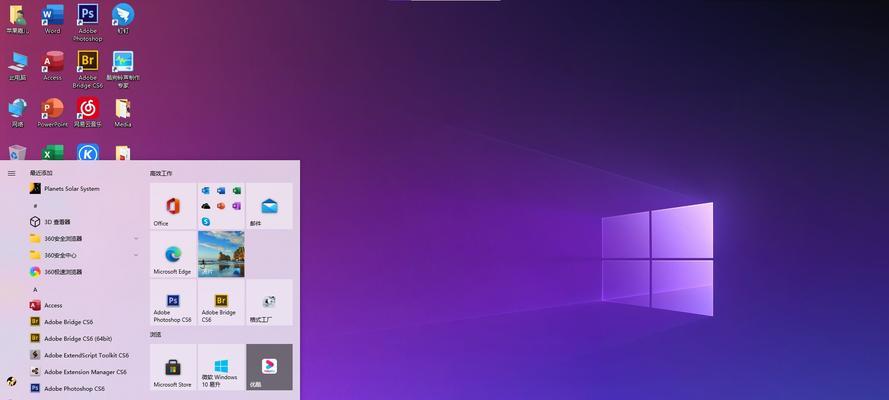The height and width of the screenshot is (400, 889).
Task: Select the Media folder on the desktop
Action: 123,113
